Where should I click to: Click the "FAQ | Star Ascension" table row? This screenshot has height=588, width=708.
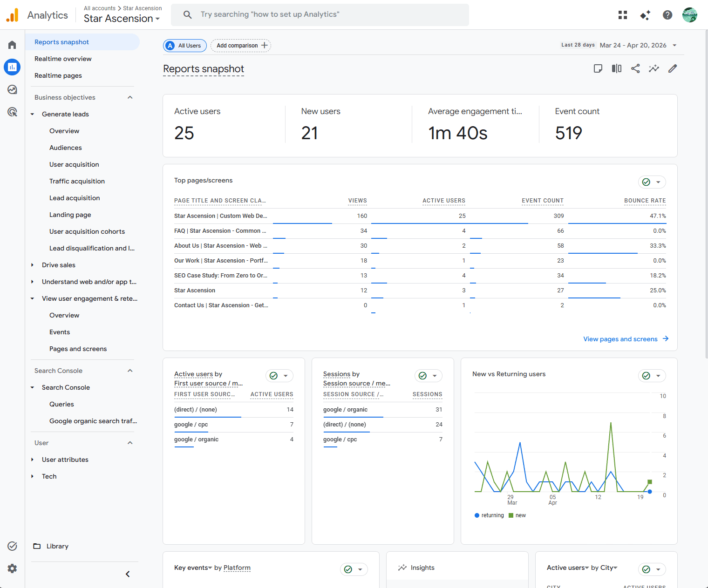pos(420,231)
